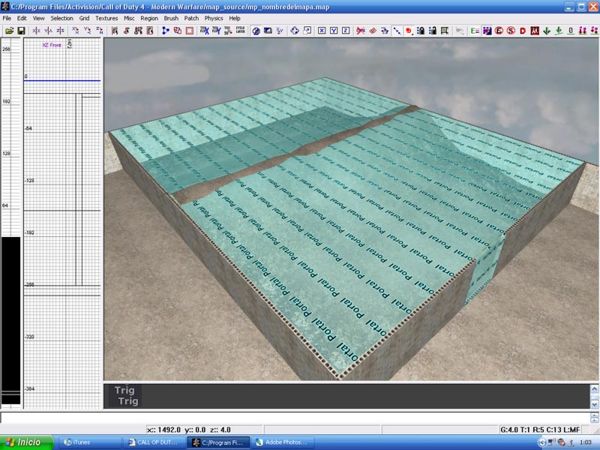
Task: Click the first rotate axis toolbar icon
Action: pos(75,31)
